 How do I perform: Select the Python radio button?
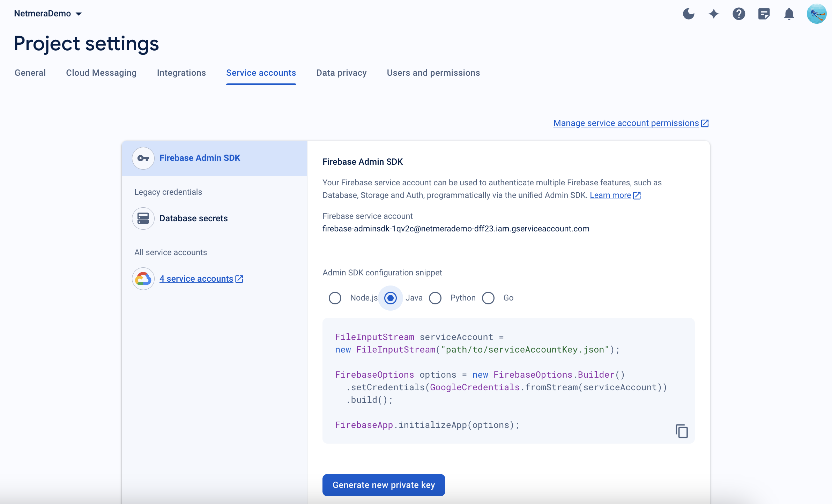click(x=435, y=298)
